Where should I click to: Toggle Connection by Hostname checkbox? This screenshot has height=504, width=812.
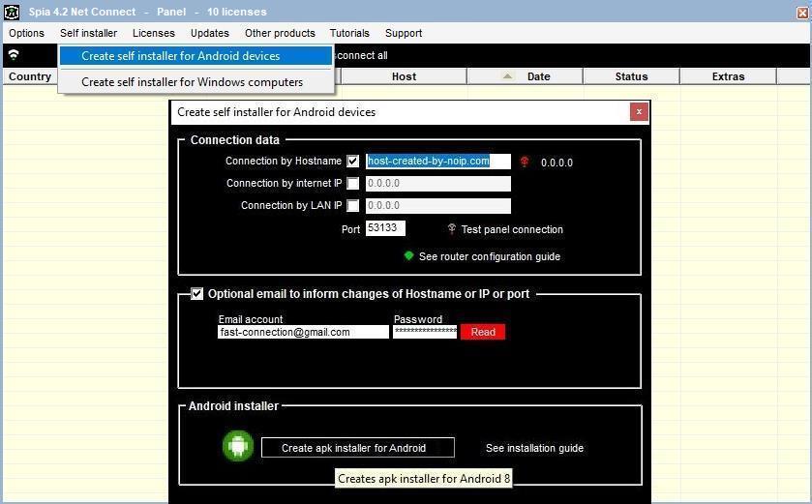(x=352, y=161)
